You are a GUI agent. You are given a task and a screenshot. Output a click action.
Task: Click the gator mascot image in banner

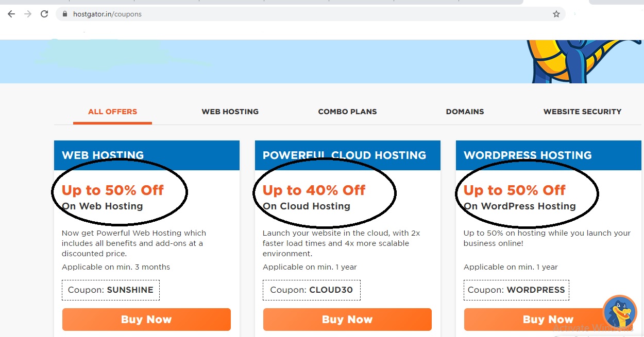(x=585, y=61)
